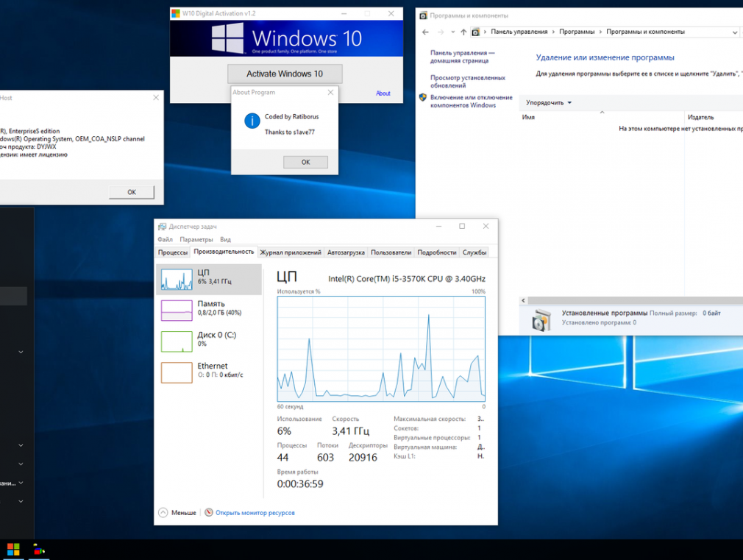This screenshot has width=743, height=560.
Task: Click Task Manager title bar icon
Action: click(162, 227)
